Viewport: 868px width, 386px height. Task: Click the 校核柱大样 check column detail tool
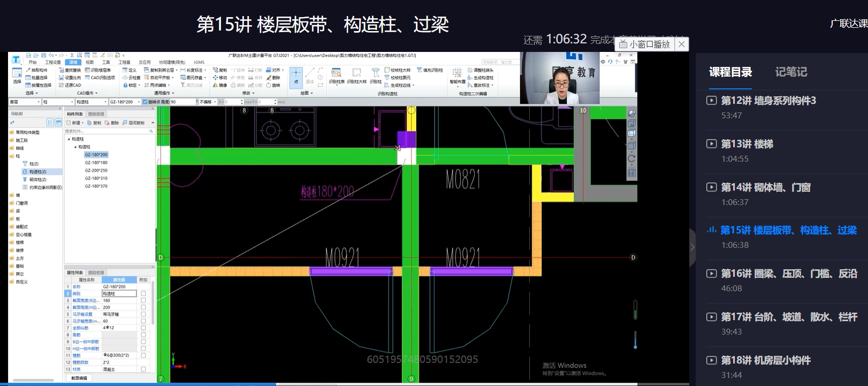398,70
